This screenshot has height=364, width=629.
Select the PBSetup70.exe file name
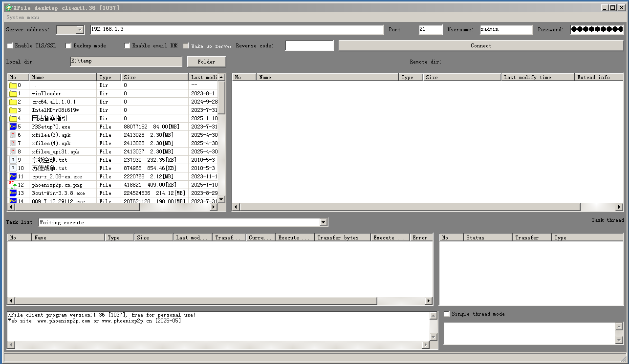tap(51, 127)
